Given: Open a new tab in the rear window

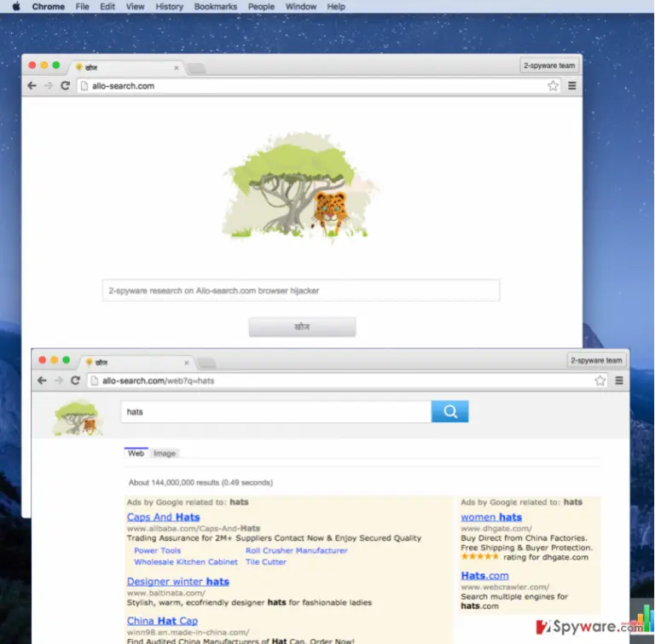Looking at the screenshot, I should (196, 68).
